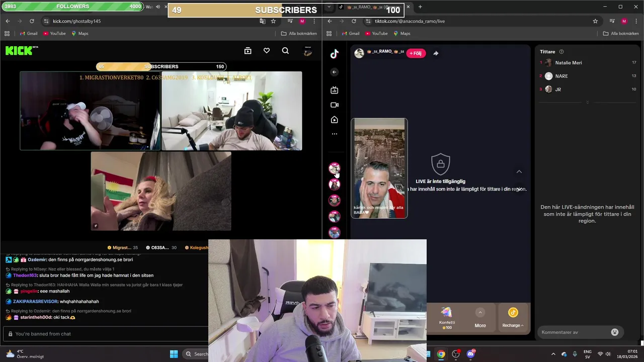Open TikTok home play icon in sidebar
The width and height of the screenshot is (644, 362).
pyautogui.click(x=335, y=120)
